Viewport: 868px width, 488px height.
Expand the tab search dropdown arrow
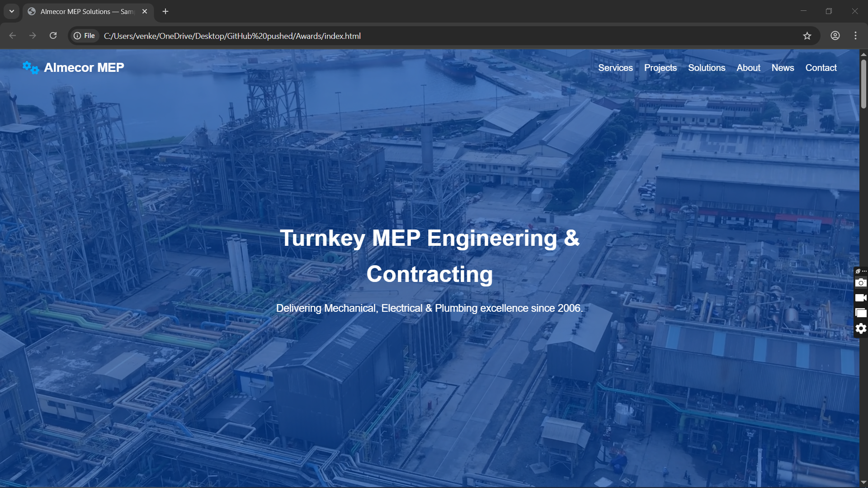12,11
